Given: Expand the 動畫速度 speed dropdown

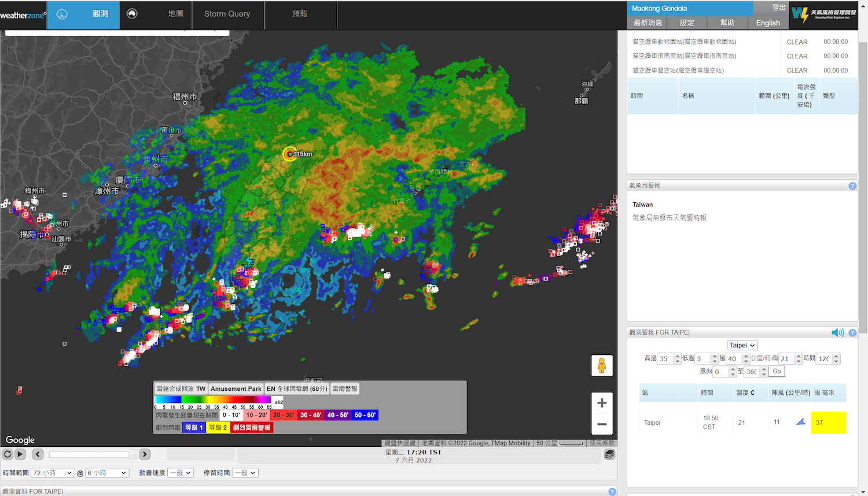Looking at the screenshot, I should click(181, 473).
